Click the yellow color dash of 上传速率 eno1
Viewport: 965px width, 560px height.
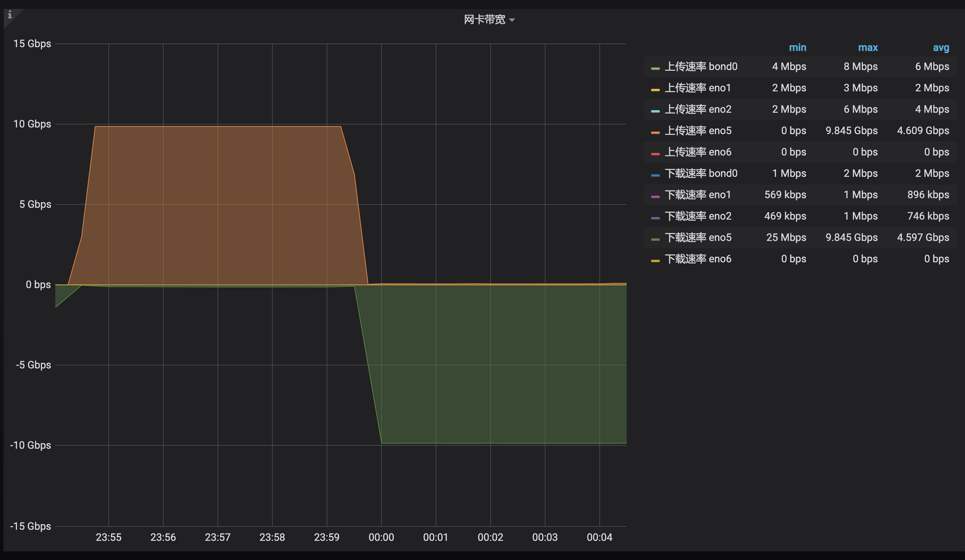tap(655, 89)
